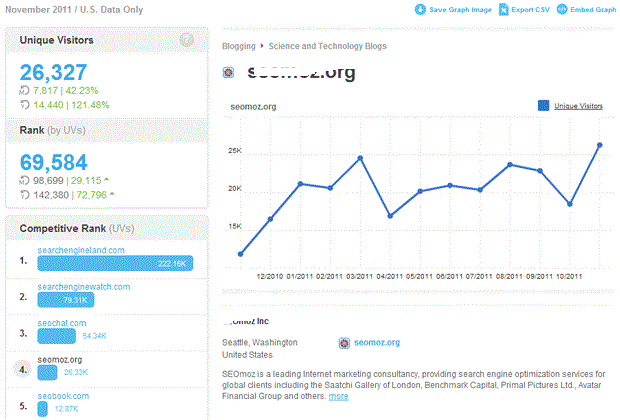Click the favicon beside the seomoz.org link
Screen dimensions: 620x420
click(x=344, y=343)
